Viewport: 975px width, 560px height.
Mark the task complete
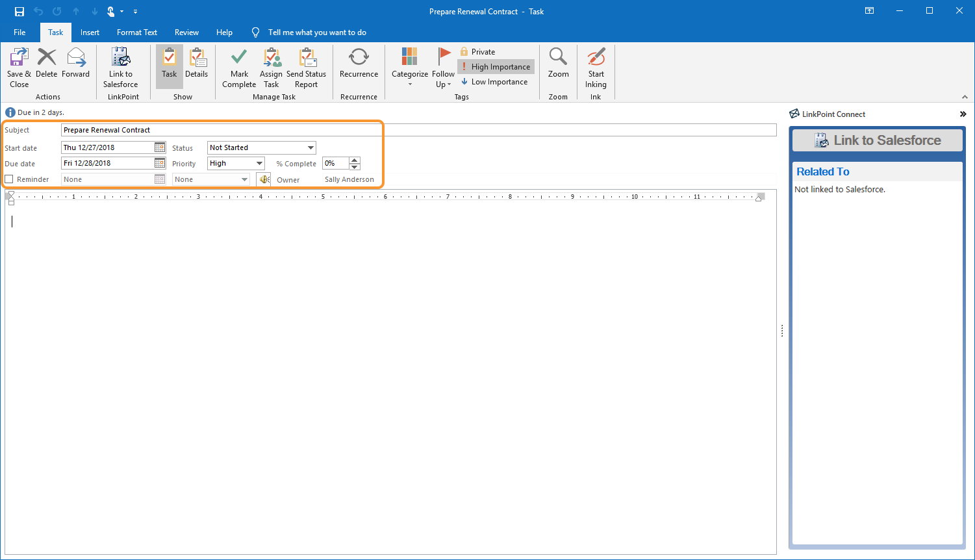tap(239, 67)
